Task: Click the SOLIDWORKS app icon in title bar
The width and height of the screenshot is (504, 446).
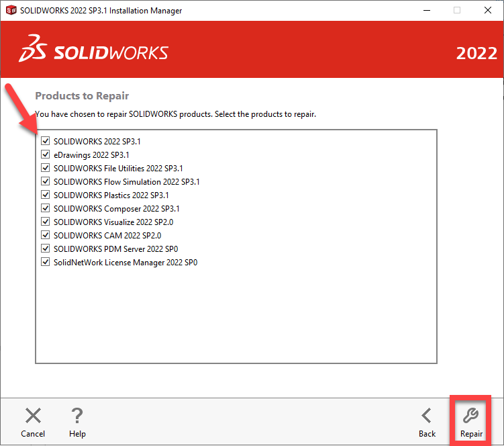Action: (11, 10)
